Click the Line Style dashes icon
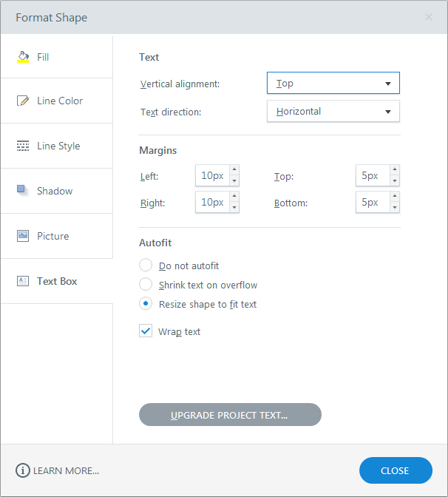Viewport: 448px width, 497px height. click(23, 146)
